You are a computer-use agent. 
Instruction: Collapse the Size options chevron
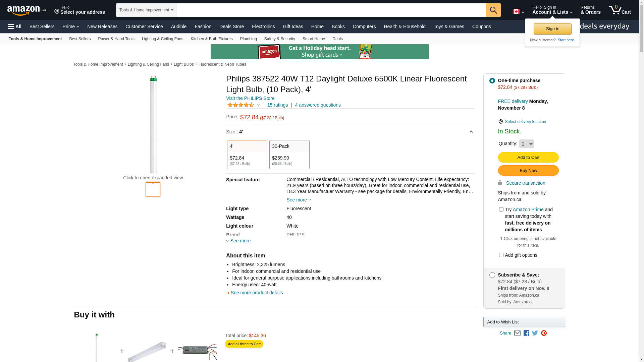click(471, 132)
